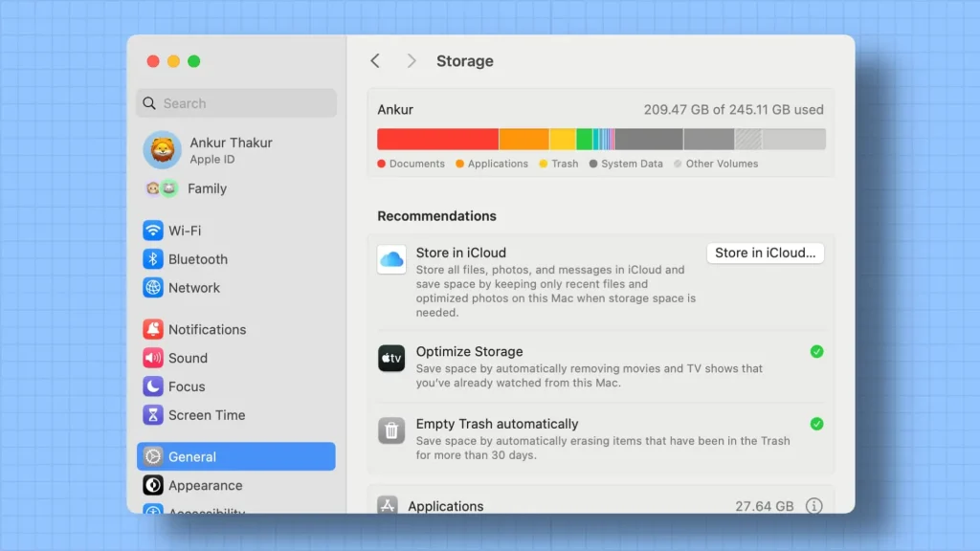Toggle the Optimize Storage green checkmark
This screenshot has height=551, width=980.
pyautogui.click(x=817, y=352)
